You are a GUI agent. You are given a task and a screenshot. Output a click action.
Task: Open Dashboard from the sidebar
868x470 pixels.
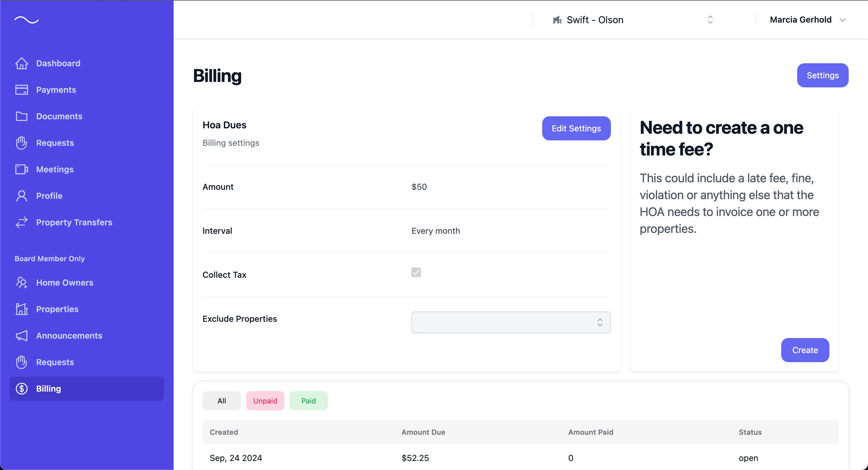pos(22,63)
